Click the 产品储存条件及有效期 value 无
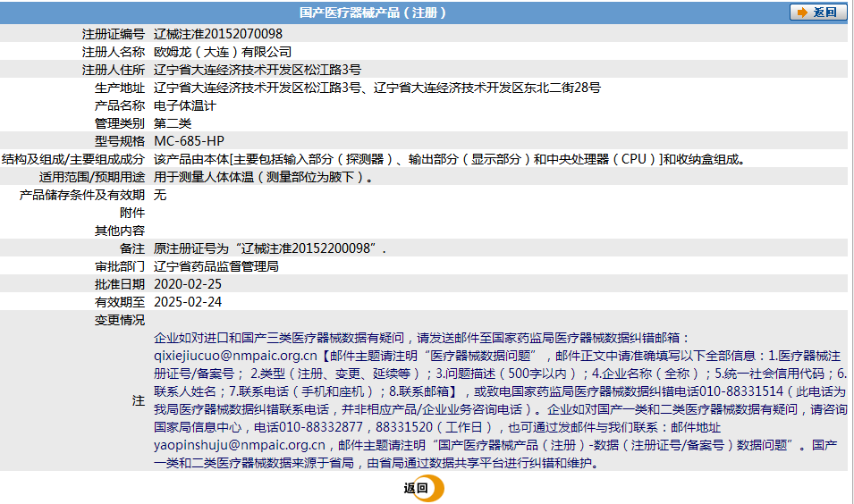Image resolution: width=854 pixels, height=504 pixels. tap(160, 195)
